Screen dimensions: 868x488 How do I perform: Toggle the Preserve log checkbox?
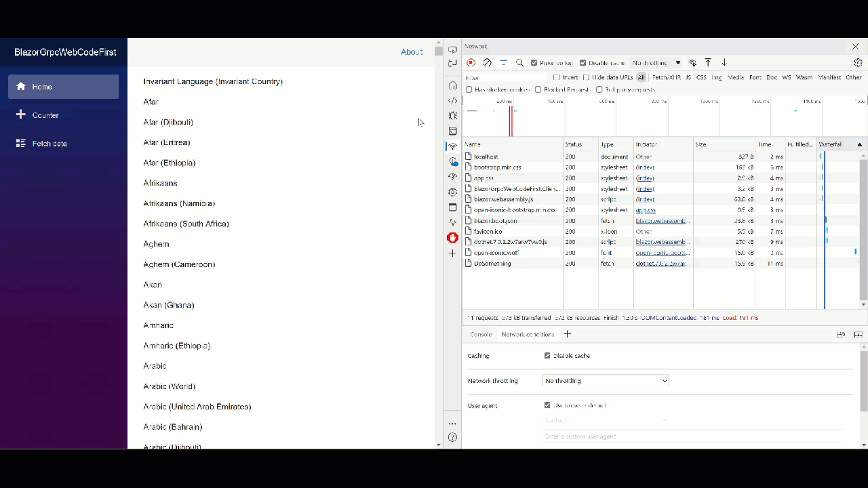[534, 63]
